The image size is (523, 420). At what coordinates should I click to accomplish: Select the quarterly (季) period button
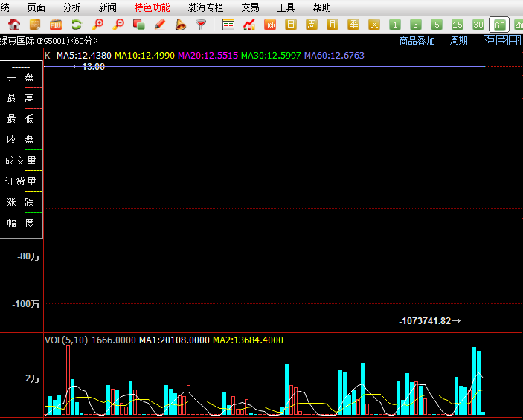click(x=353, y=25)
